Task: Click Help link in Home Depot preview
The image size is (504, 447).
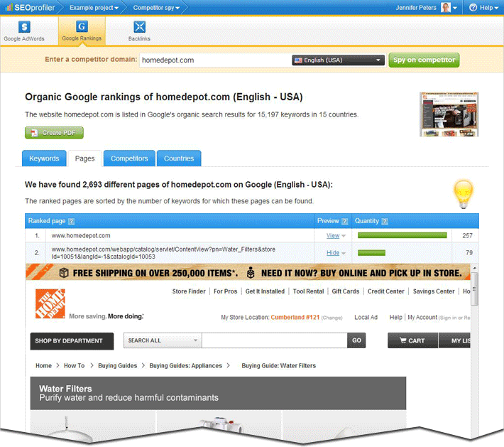Action: pos(395,318)
